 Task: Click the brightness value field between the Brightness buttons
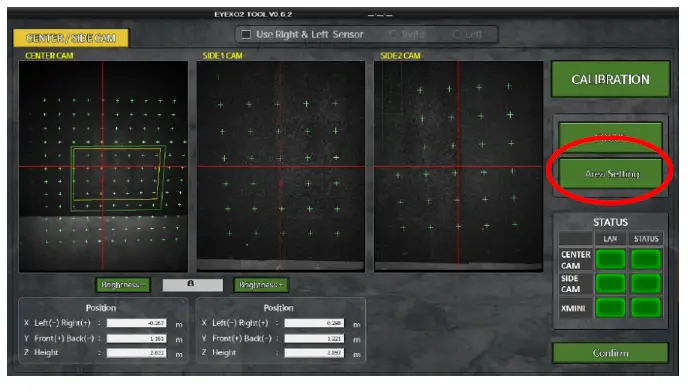pyautogui.click(x=192, y=285)
